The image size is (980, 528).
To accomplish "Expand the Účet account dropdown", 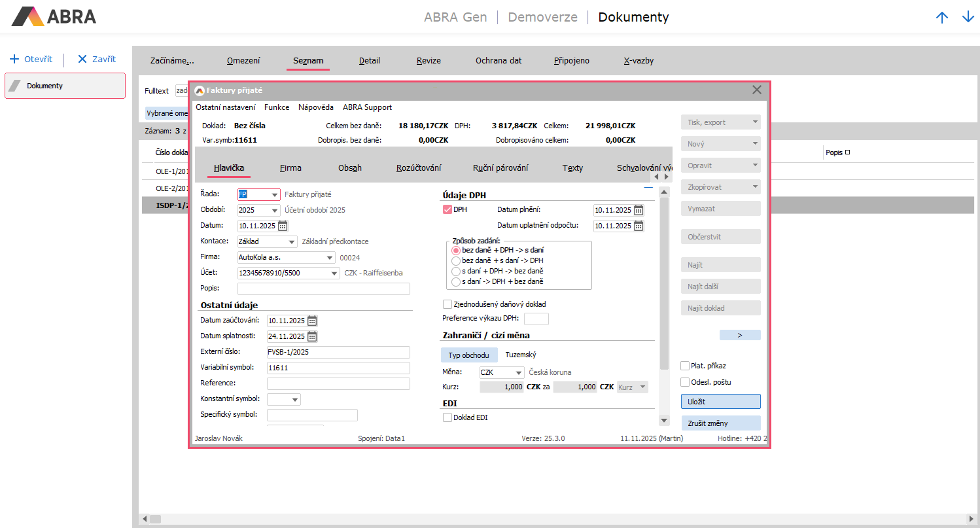I will click(x=334, y=273).
